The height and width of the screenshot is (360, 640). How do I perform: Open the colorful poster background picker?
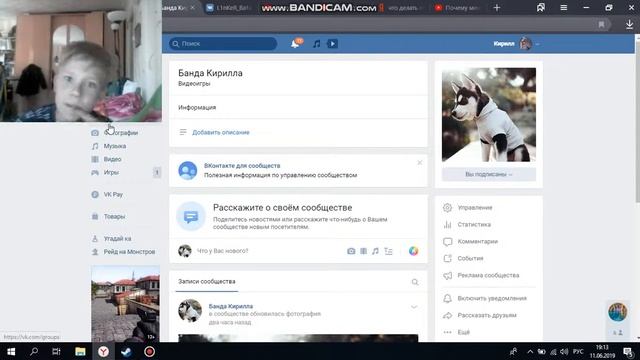[413, 251]
